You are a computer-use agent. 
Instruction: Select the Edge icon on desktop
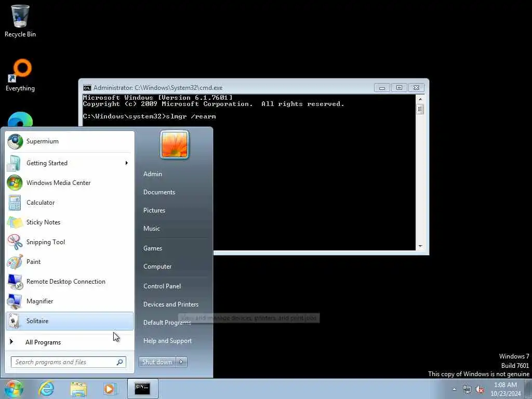tap(20, 119)
